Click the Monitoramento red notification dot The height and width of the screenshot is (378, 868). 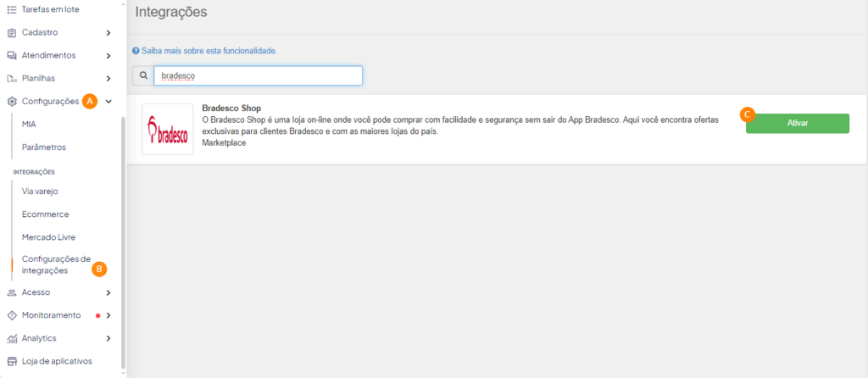[x=98, y=315]
